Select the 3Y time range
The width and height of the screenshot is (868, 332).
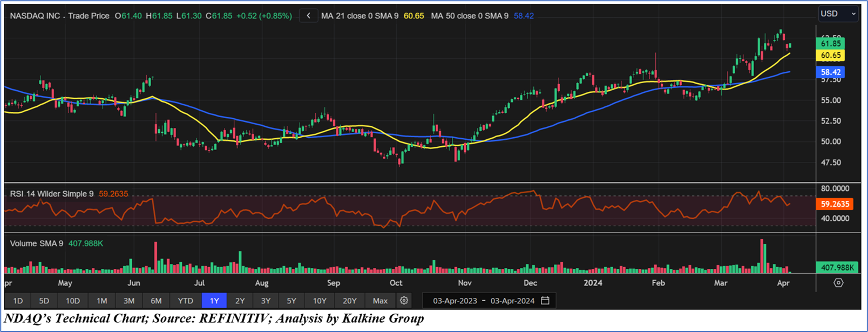[x=266, y=301]
